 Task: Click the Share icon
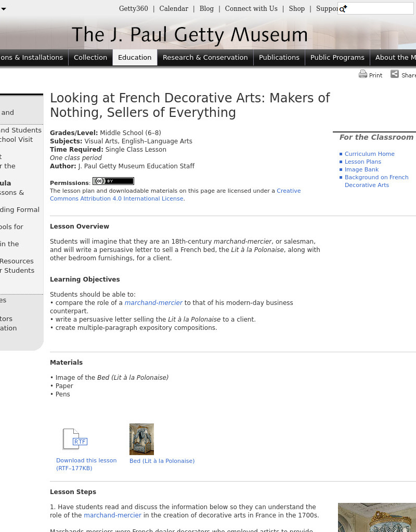point(395,74)
